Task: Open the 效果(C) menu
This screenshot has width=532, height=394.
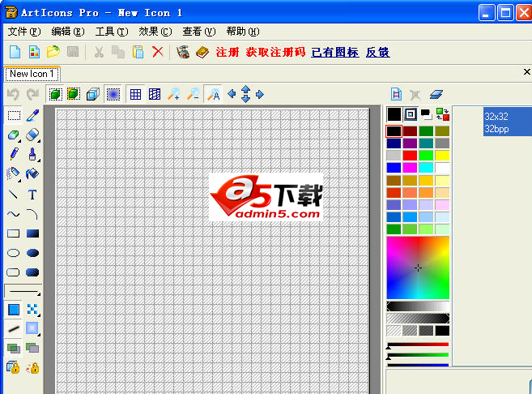Action: [155, 32]
